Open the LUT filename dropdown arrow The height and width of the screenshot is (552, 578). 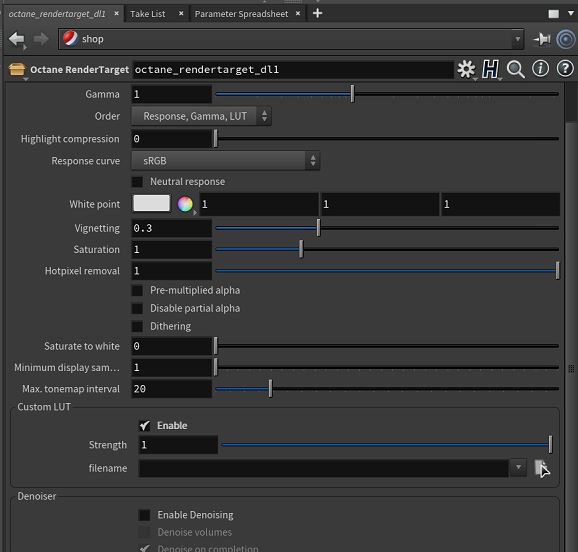518,468
